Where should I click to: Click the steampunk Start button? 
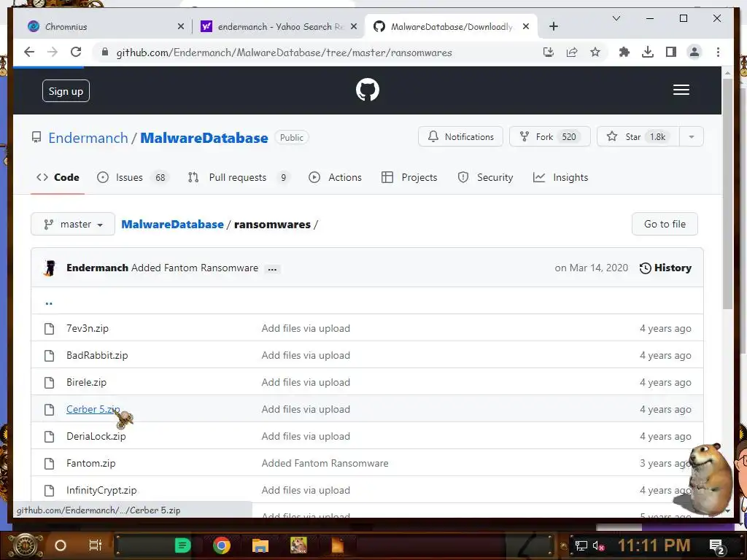tap(26, 545)
